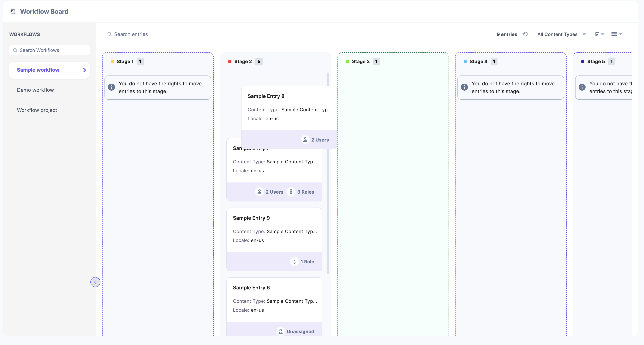Click the Stage 4 header label

tap(479, 62)
